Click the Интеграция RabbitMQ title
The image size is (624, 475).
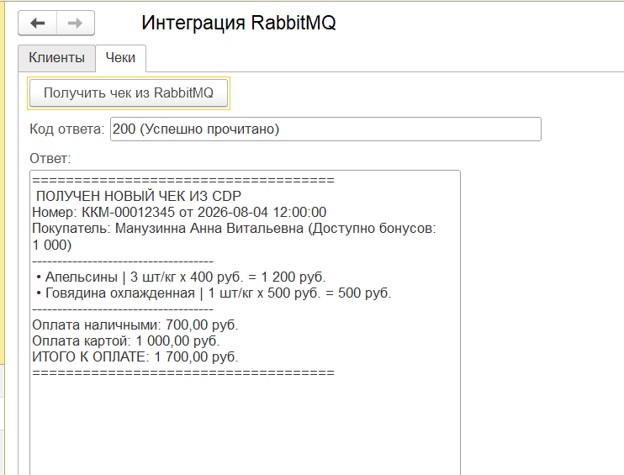click(239, 23)
